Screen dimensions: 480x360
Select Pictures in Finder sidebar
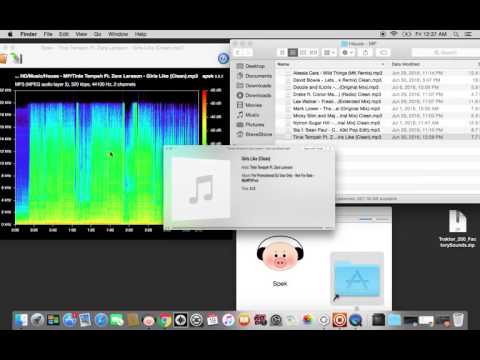(x=255, y=124)
